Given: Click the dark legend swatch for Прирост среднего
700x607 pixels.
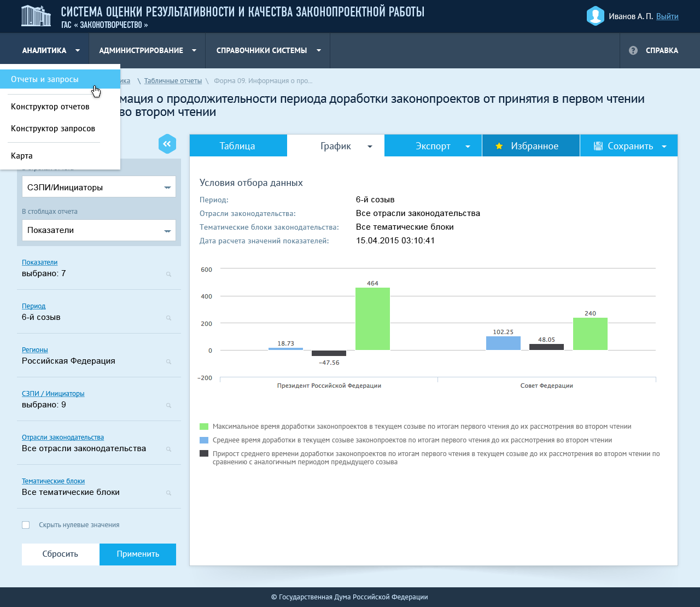Looking at the screenshot, I should point(204,453).
